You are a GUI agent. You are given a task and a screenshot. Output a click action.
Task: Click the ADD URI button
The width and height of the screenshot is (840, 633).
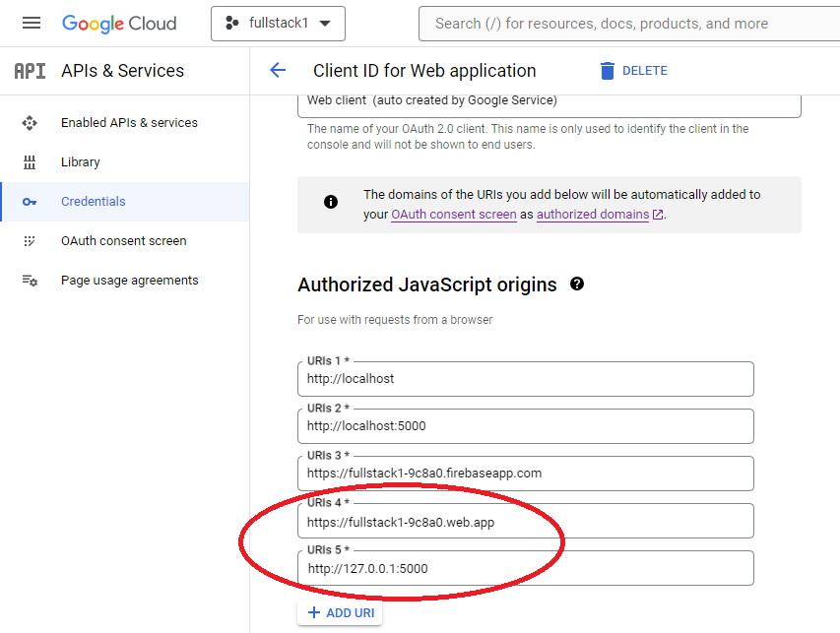click(339, 612)
